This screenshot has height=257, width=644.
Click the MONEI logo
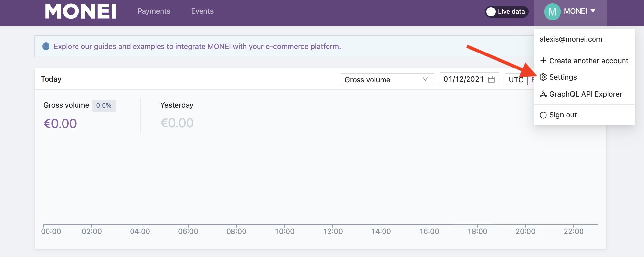(80, 11)
